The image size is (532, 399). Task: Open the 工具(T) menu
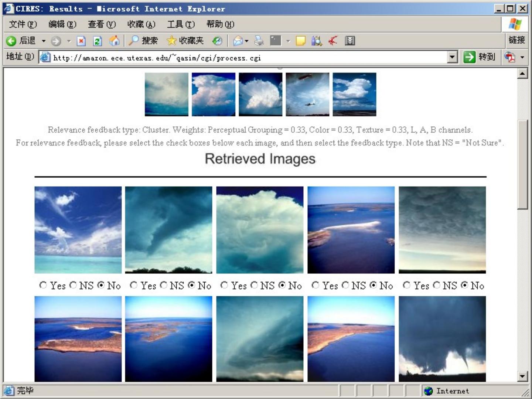(x=180, y=24)
